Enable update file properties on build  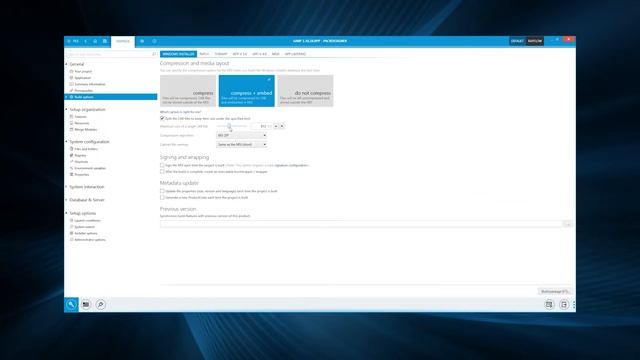[162, 191]
